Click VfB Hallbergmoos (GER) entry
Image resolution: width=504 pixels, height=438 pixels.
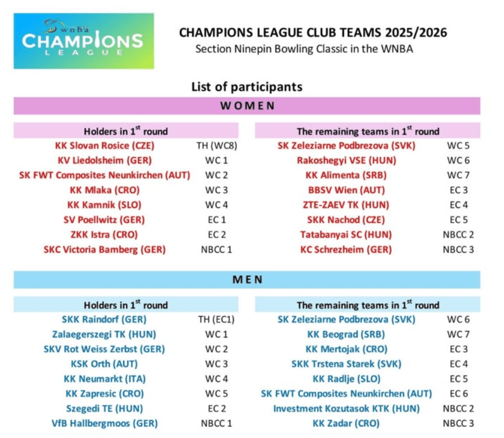point(104,423)
